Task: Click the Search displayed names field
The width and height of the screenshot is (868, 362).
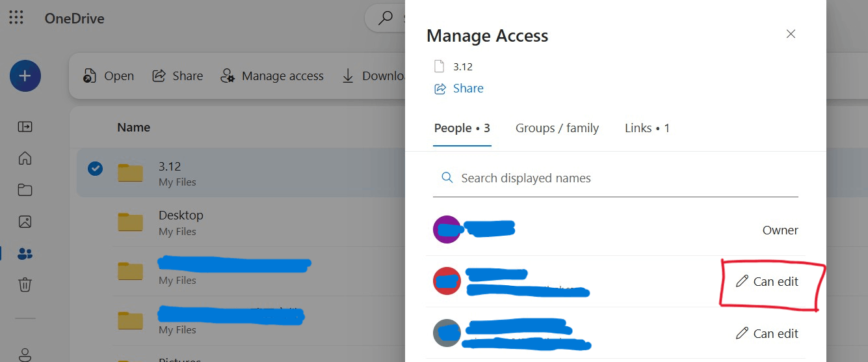Action: pos(616,178)
